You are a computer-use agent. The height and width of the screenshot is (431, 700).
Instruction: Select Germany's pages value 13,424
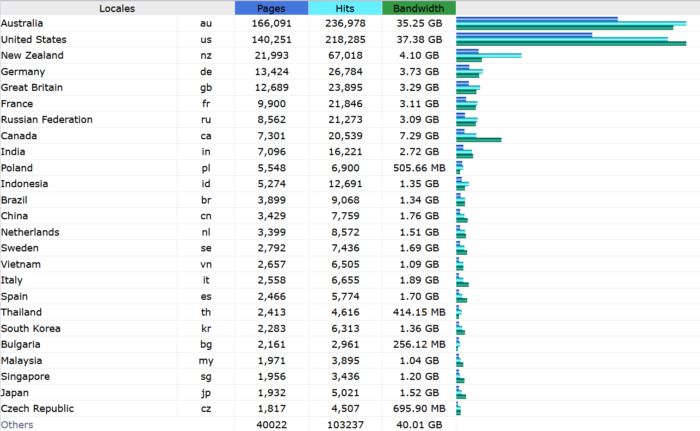pos(273,72)
